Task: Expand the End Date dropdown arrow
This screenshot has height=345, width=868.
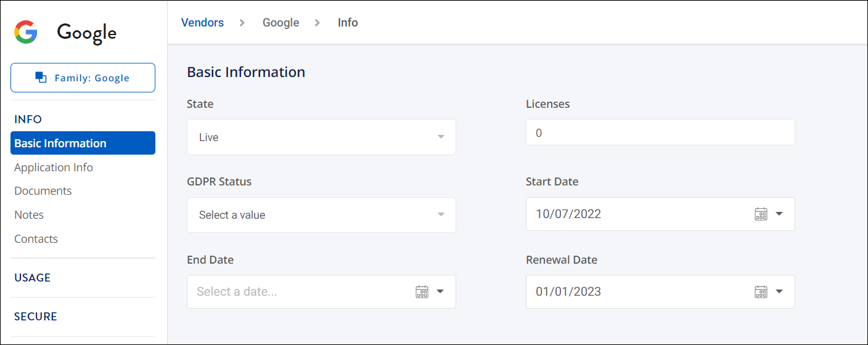Action: point(440,291)
